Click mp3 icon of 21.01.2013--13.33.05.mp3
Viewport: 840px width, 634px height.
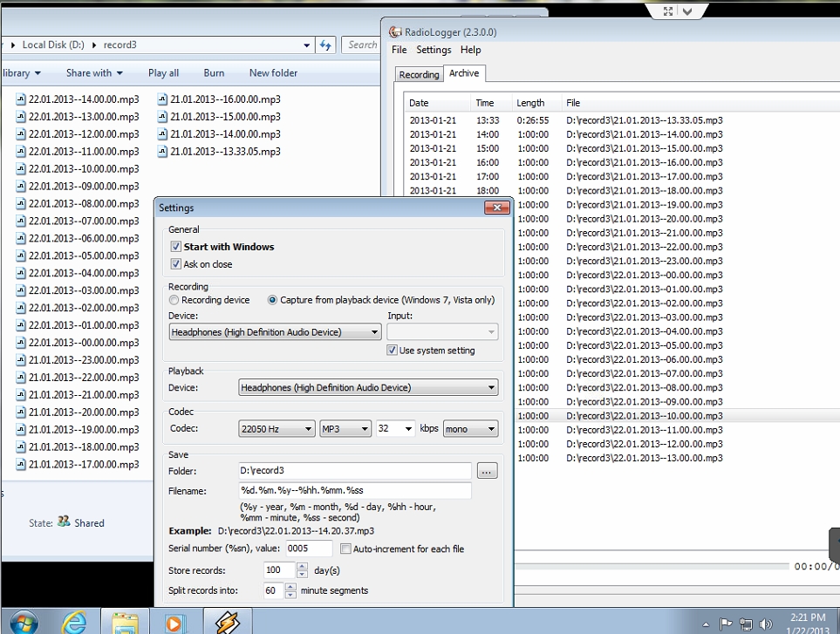(x=162, y=152)
